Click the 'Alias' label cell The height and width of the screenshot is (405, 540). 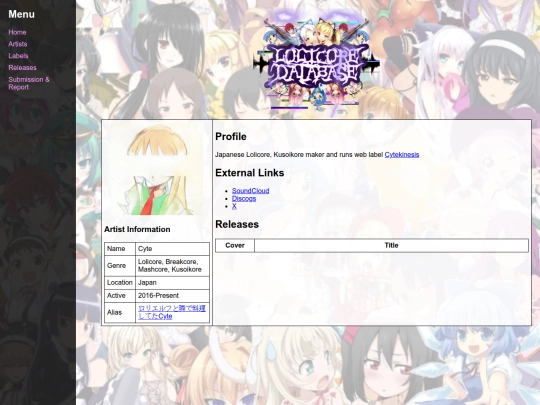[x=120, y=312]
